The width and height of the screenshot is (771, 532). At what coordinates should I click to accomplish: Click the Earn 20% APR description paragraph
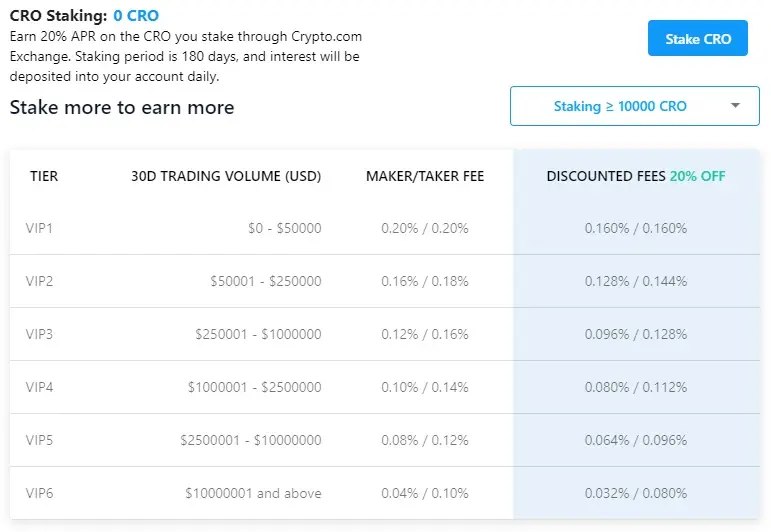coord(186,57)
